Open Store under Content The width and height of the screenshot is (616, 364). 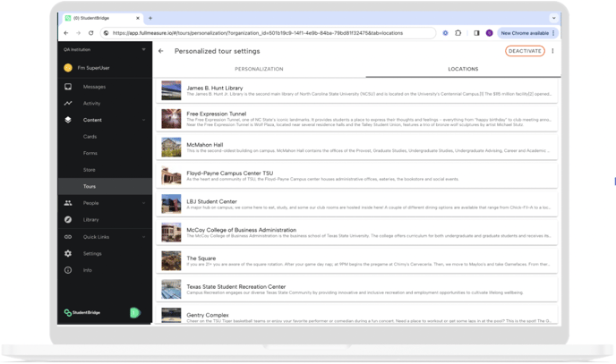point(90,170)
